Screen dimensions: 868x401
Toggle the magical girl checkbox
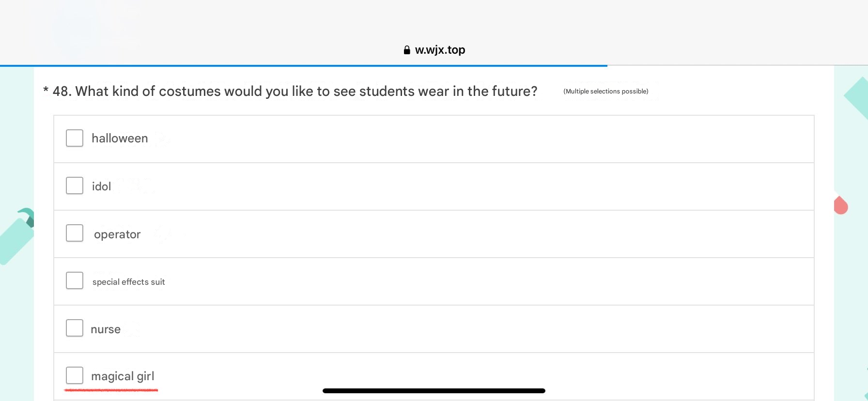[x=75, y=375]
